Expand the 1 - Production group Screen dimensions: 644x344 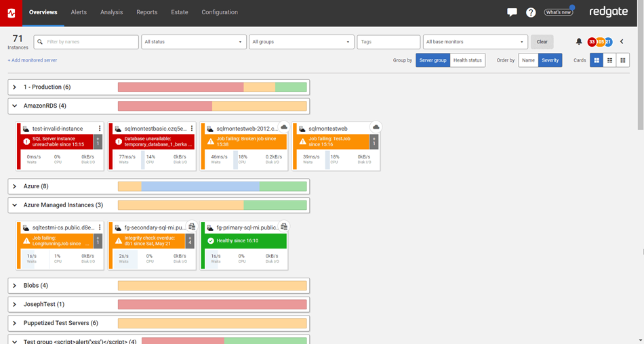[14, 87]
